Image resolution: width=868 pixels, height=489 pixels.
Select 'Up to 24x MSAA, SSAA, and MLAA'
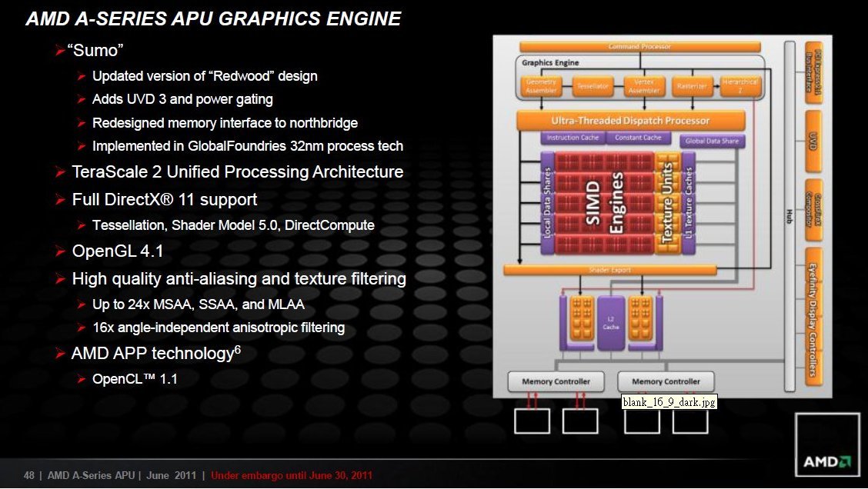pyautogui.click(x=199, y=304)
